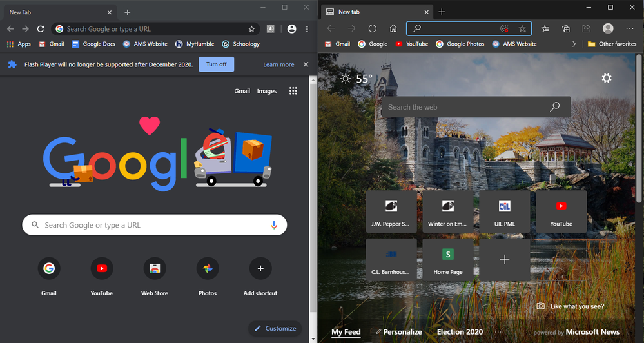Go back in Chrome window
This screenshot has width=644, height=343.
click(11, 29)
